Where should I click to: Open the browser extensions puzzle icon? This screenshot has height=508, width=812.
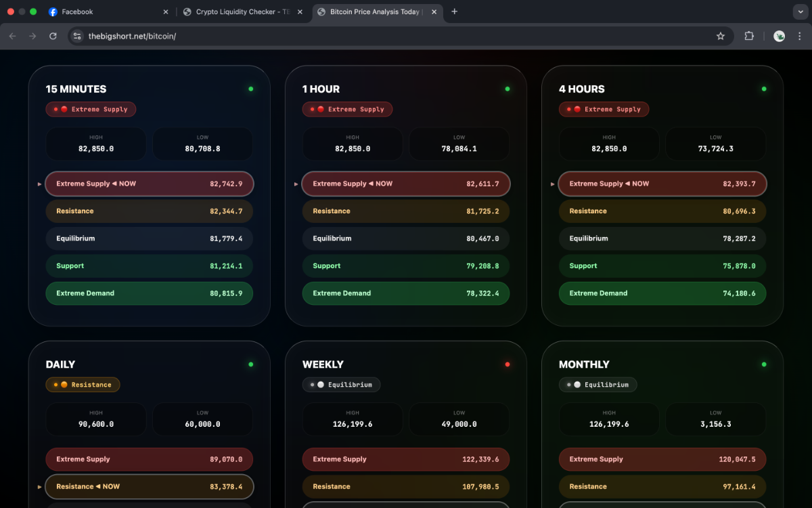(x=749, y=36)
